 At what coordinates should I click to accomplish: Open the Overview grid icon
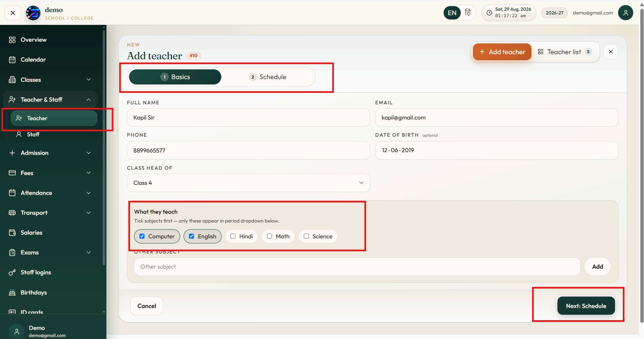tap(12, 40)
